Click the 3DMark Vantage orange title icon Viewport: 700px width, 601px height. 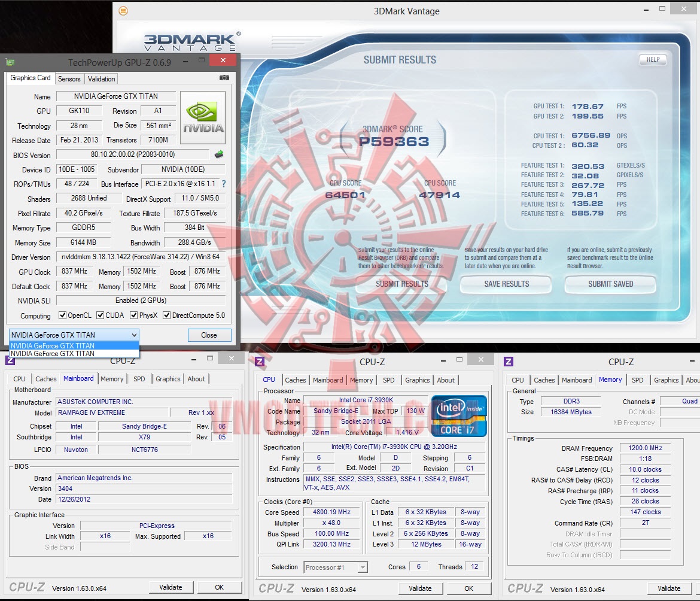point(124,11)
